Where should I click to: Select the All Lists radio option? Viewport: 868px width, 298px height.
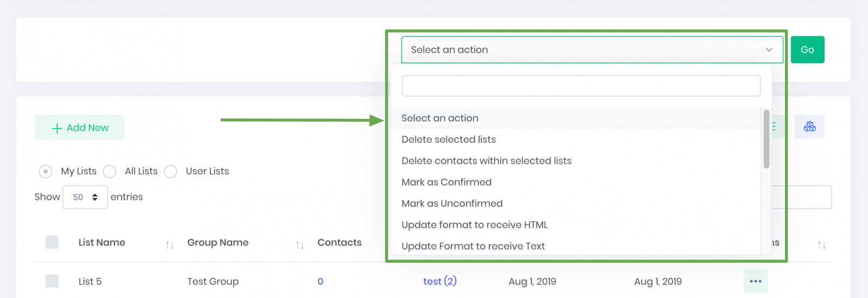click(x=110, y=172)
